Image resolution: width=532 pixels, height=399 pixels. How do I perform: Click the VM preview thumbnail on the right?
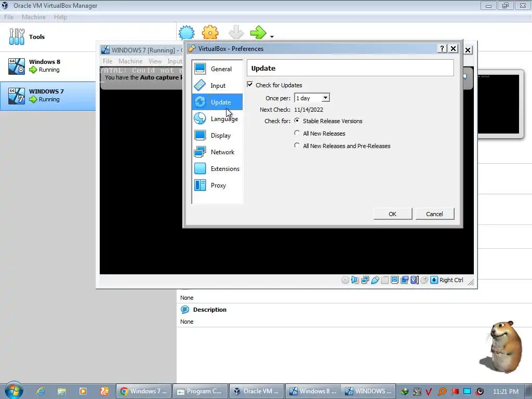[x=499, y=104]
